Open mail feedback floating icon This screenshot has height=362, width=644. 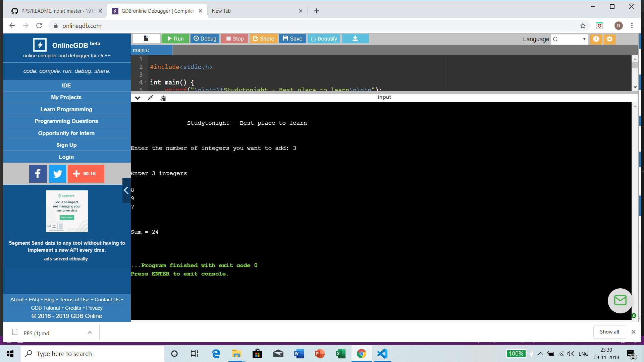(620, 300)
